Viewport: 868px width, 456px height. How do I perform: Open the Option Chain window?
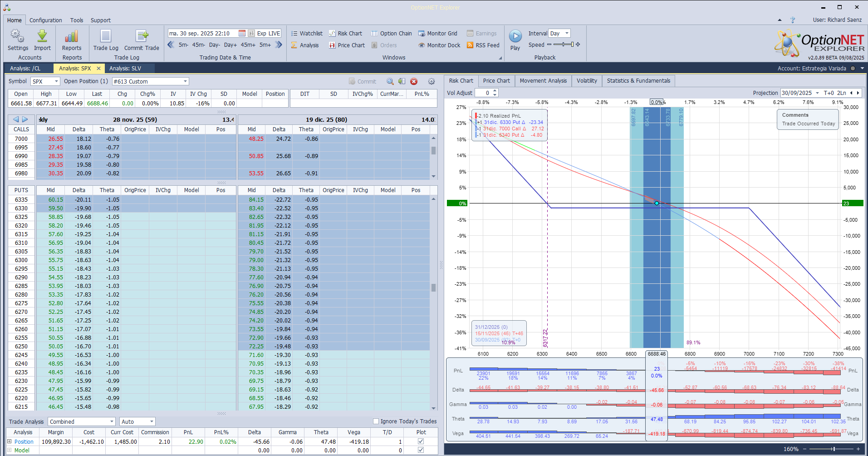coord(391,34)
